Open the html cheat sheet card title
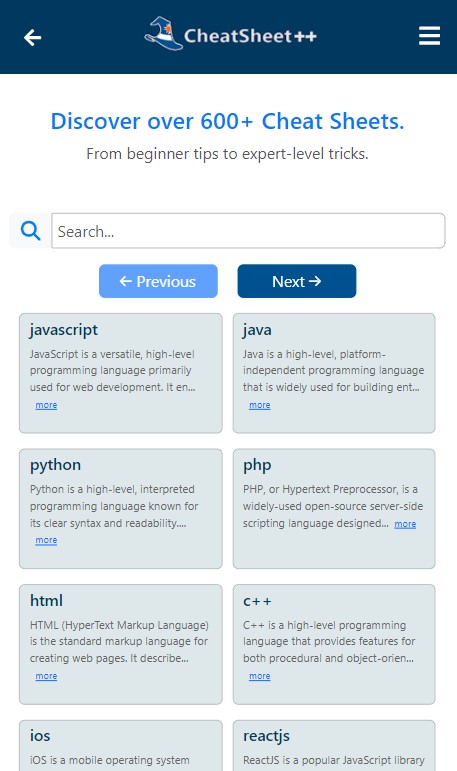 click(x=46, y=600)
